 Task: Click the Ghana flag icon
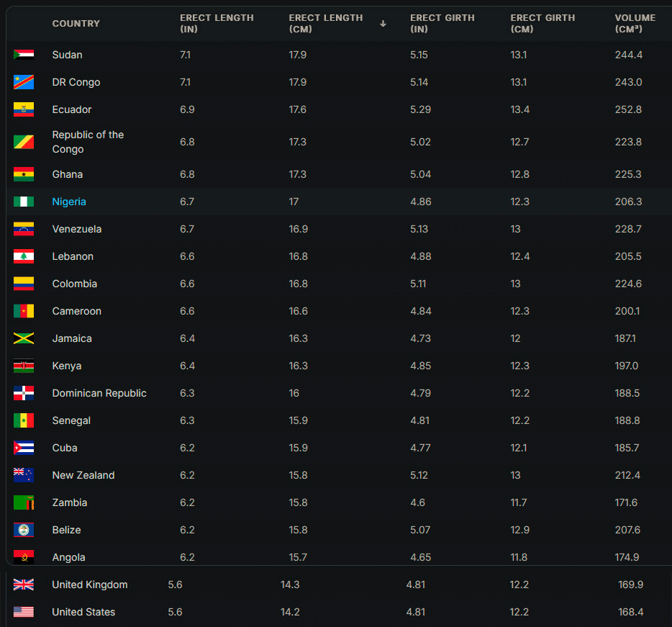point(24,174)
